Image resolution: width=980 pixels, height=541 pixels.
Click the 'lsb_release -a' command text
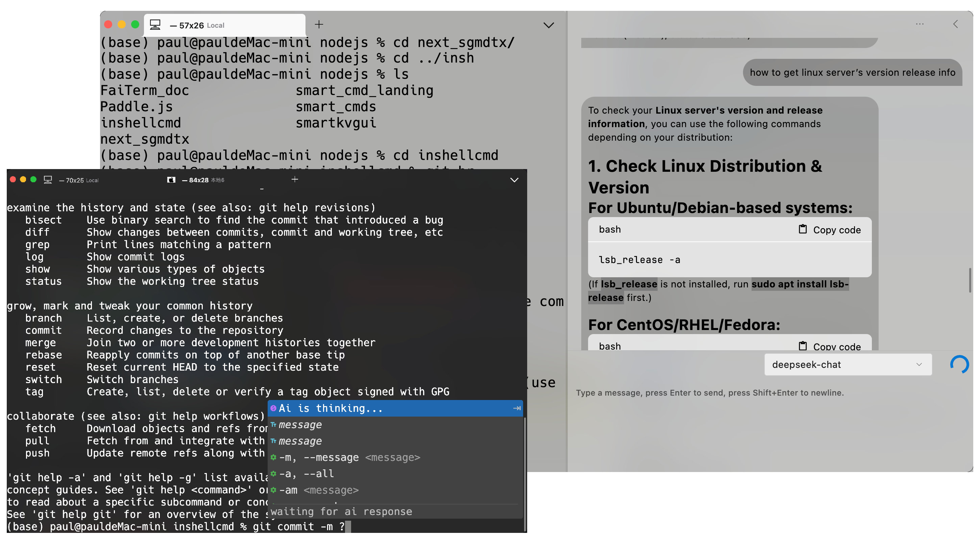tap(639, 260)
